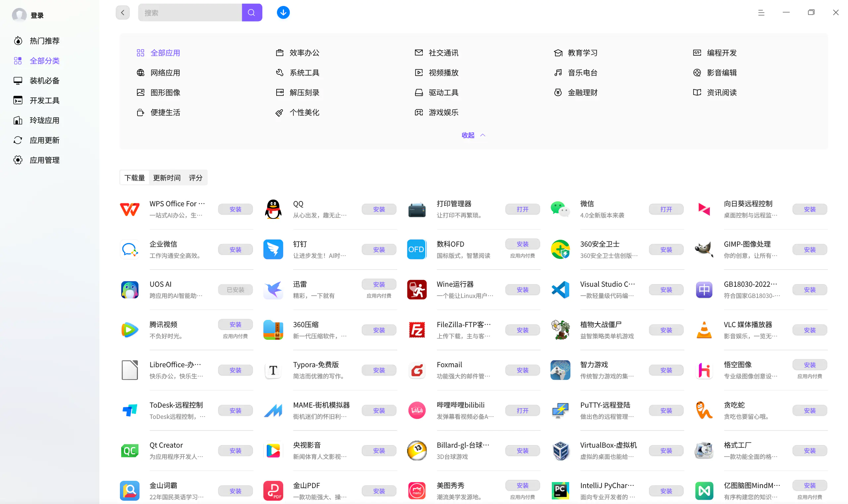Open 装机必备 in sidebar
Image resolution: width=848 pixels, height=504 pixels.
[x=44, y=80]
